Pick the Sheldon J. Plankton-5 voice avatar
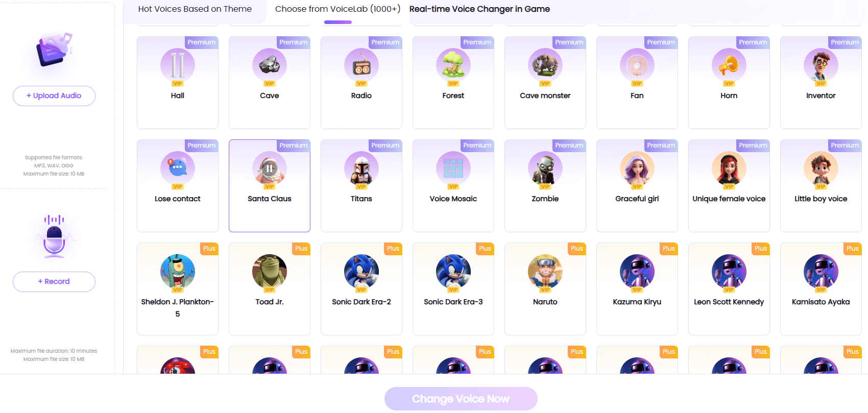This screenshot has height=413, width=868. tap(177, 272)
